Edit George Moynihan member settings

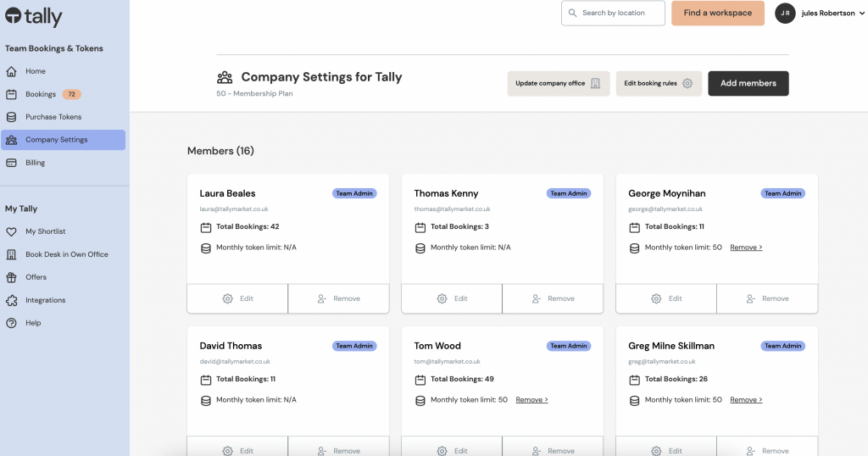[x=666, y=299]
